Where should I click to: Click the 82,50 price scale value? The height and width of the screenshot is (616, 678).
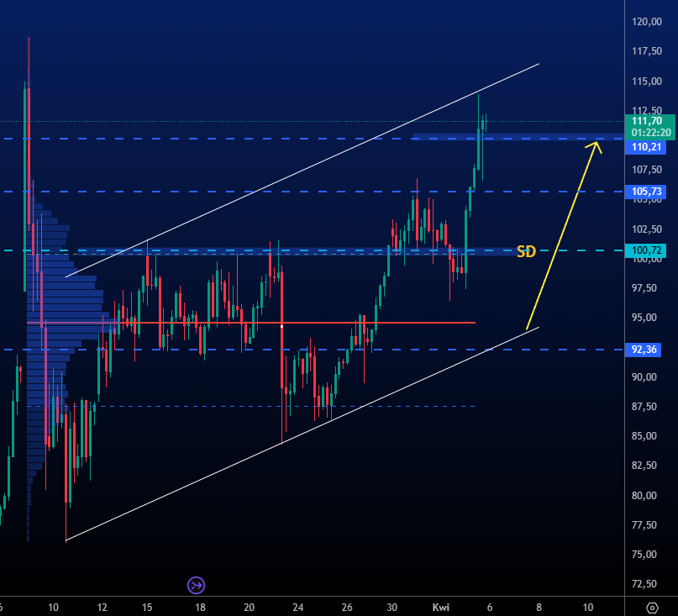pos(644,466)
